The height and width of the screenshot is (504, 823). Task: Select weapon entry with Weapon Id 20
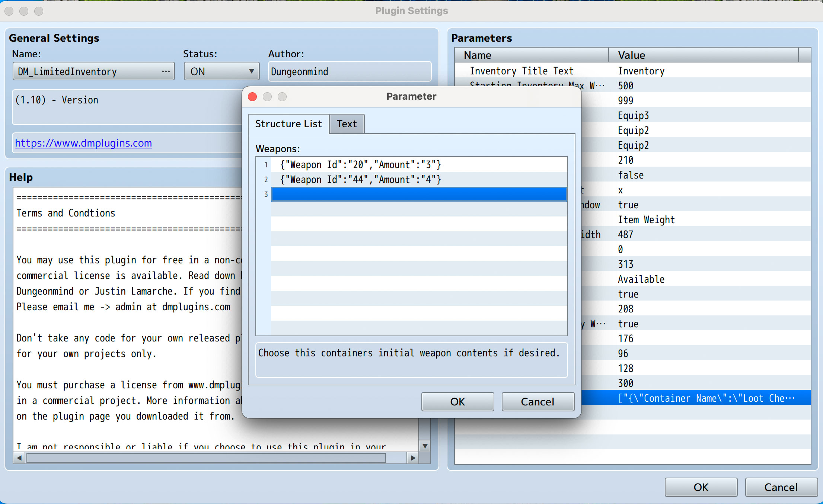point(419,164)
